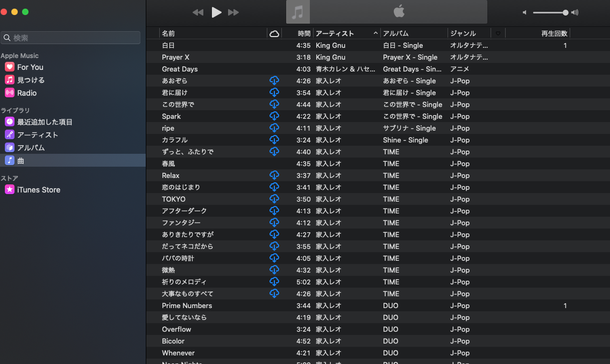610x364 pixels.
Task: Click the album cell サブリナ - Single
Action: (409, 128)
